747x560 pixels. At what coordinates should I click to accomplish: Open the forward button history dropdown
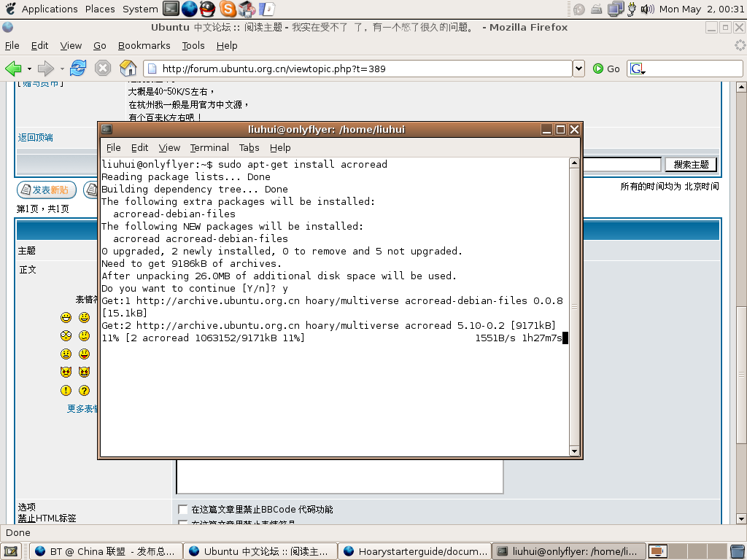[62, 69]
